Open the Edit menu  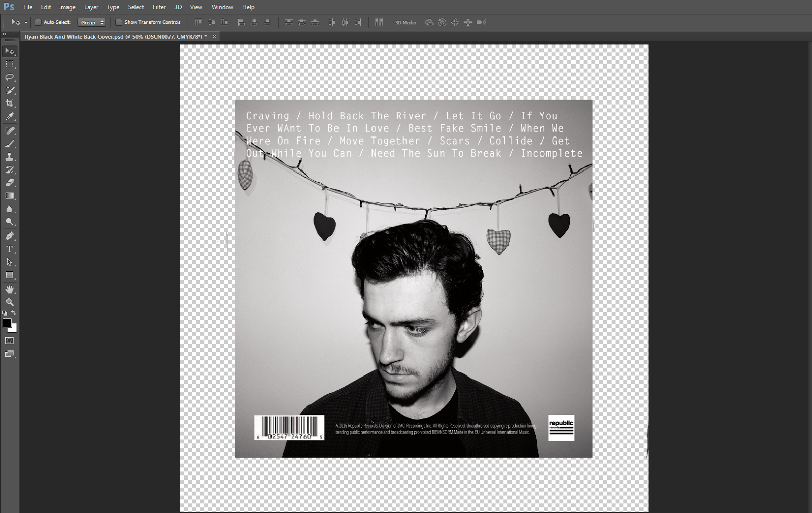(x=46, y=7)
